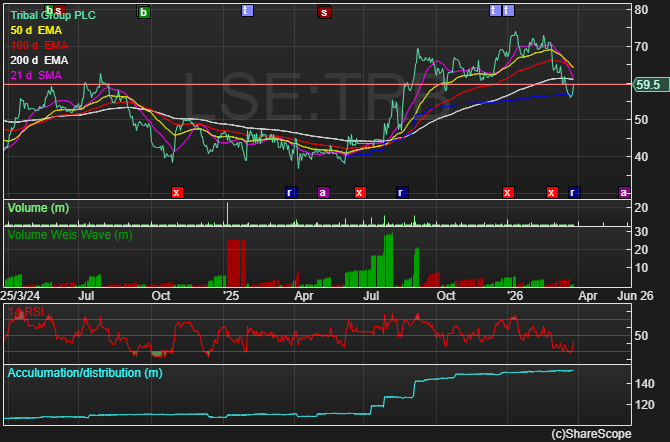Select the 't' marker above early 2025
This screenshot has width=670, height=442.
tap(247, 11)
